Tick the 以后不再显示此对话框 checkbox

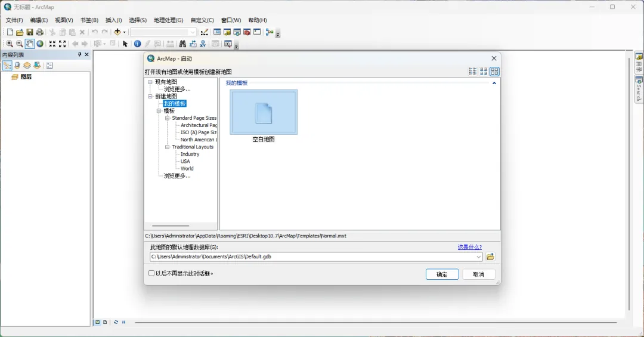(x=151, y=273)
